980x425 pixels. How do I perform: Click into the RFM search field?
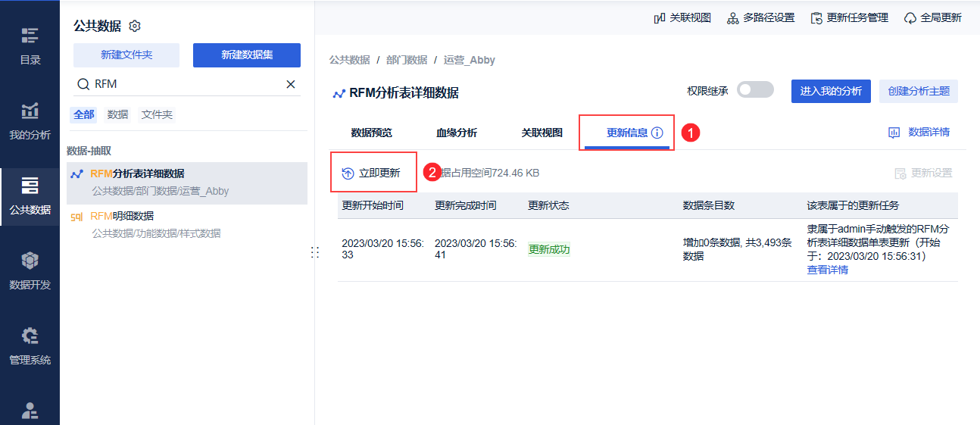click(x=187, y=84)
